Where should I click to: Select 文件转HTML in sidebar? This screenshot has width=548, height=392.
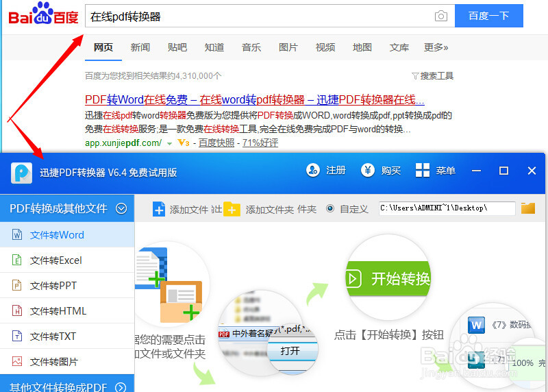click(x=67, y=311)
